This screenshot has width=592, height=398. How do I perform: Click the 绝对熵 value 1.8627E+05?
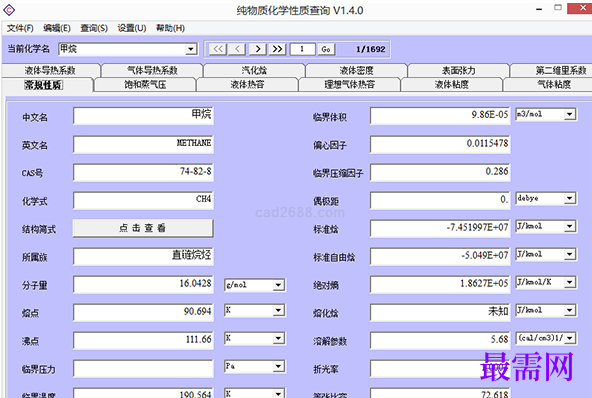tap(440, 284)
